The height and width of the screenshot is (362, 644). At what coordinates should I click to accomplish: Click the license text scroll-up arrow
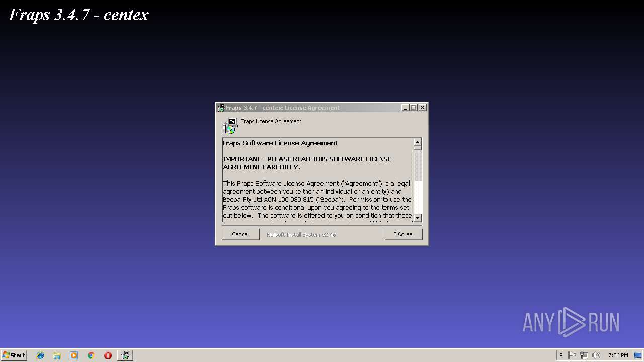coord(417,143)
